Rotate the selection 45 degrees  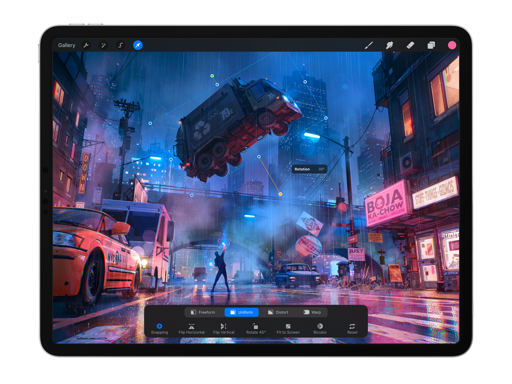point(255,328)
